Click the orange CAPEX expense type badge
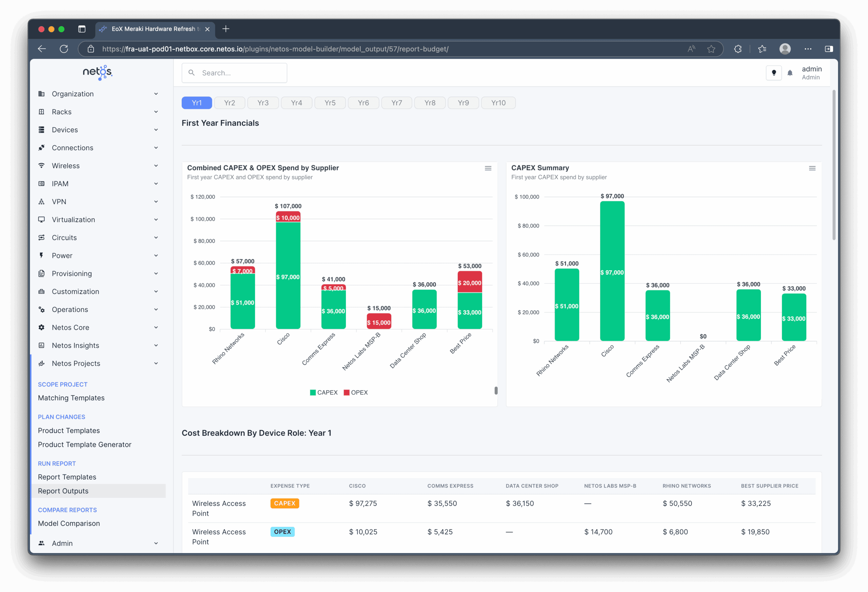868x592 pixels. point(284,503)
